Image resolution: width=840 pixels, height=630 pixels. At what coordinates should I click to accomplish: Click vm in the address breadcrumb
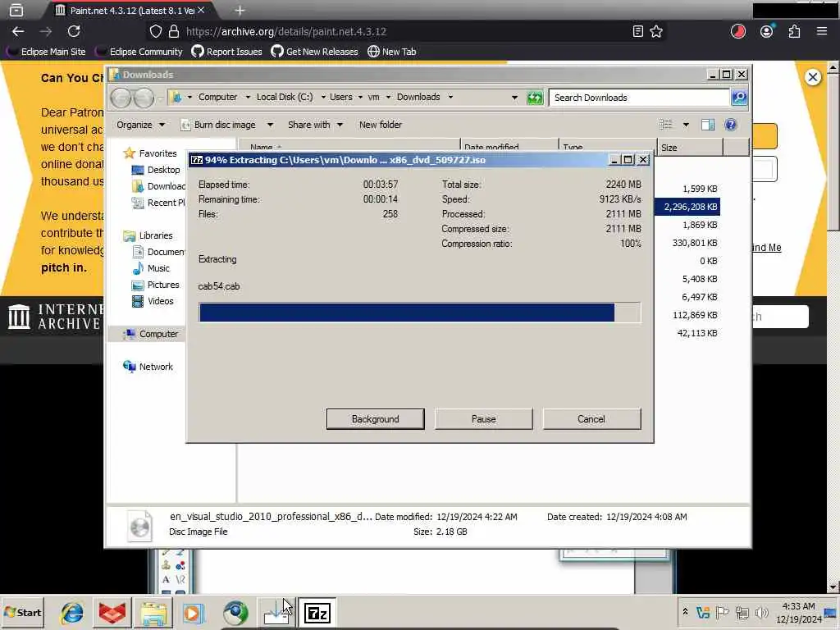click(373, 97)
